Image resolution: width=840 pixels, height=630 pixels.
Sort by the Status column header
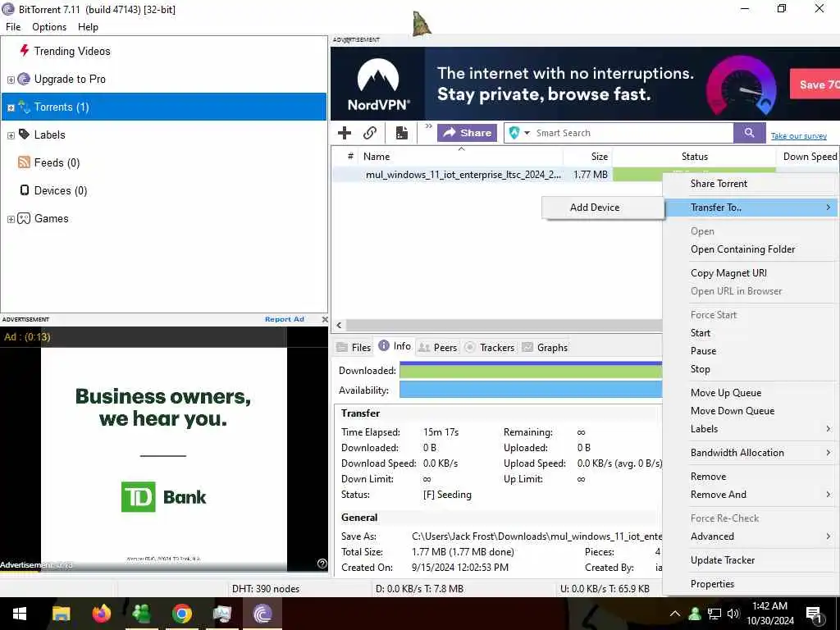tap(694, 157)
